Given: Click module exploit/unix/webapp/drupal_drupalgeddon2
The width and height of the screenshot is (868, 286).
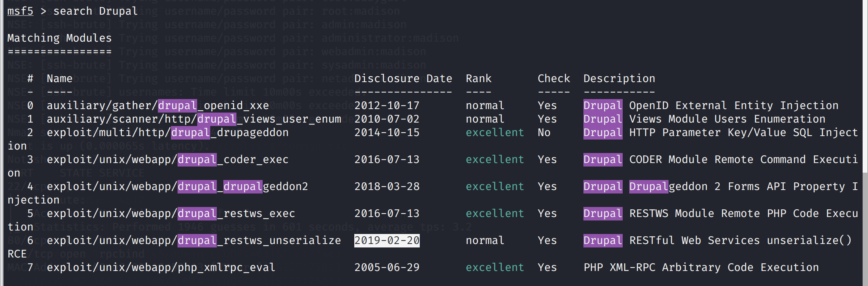Looking at the screenshot, I should [178, 187].
